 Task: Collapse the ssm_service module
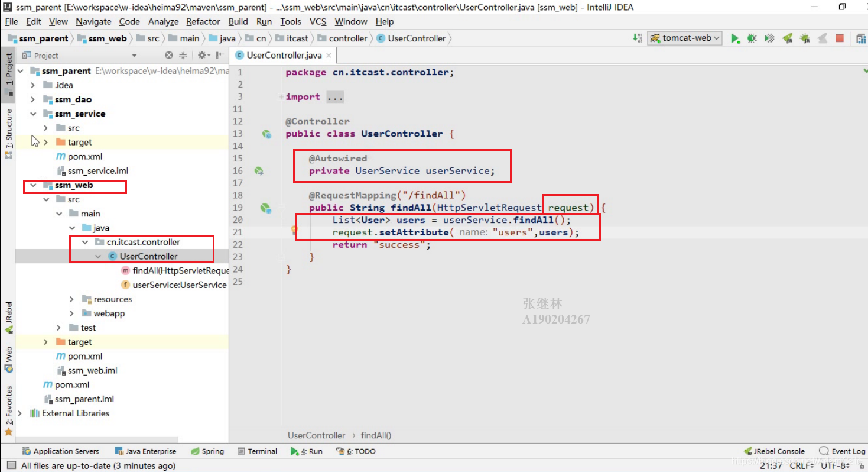[x=33, y=114]
